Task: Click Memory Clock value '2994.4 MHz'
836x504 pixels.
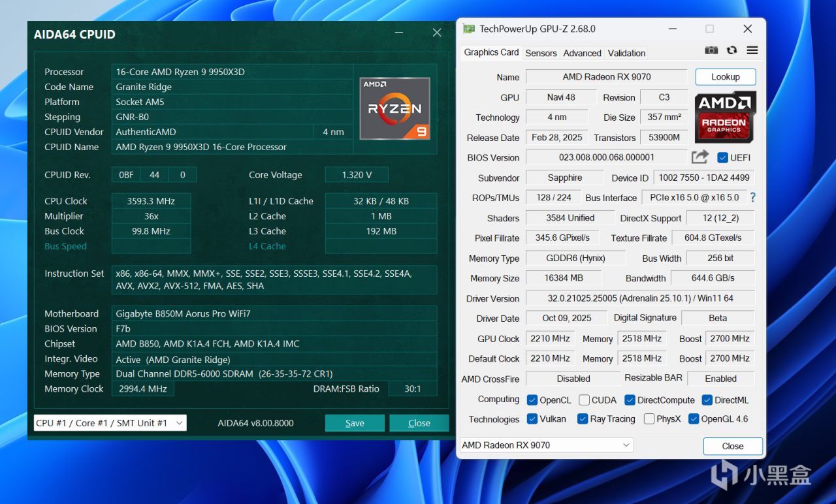Action: [143, 389]
